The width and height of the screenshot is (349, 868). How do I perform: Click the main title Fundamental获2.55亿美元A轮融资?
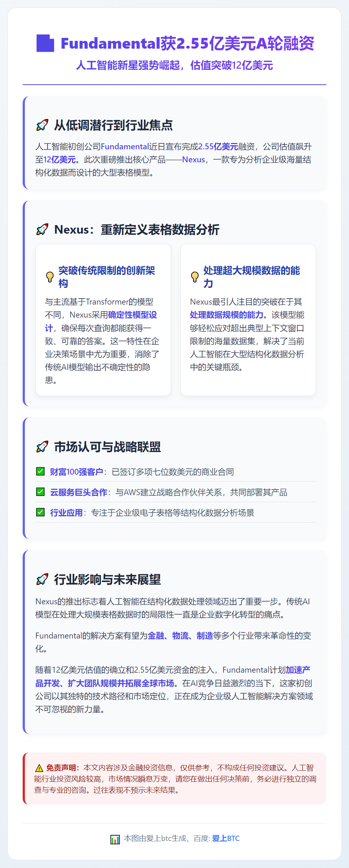(x=187, y=43)
